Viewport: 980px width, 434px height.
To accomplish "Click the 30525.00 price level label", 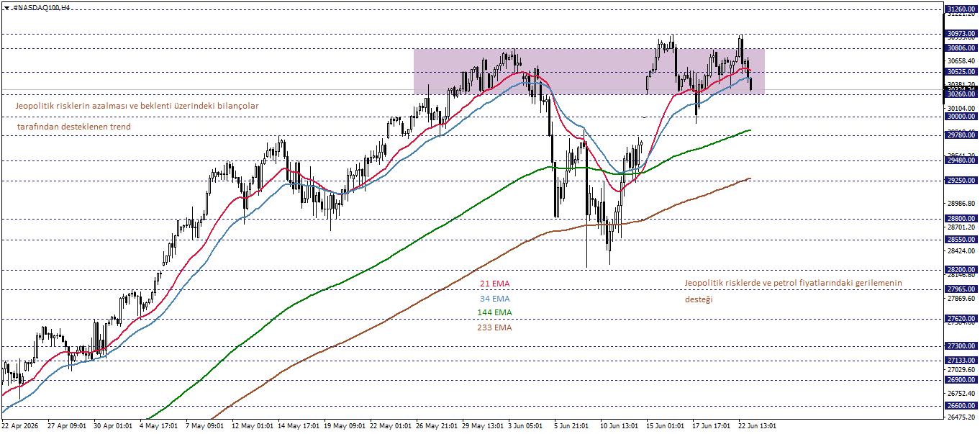I will coord(961,72).
